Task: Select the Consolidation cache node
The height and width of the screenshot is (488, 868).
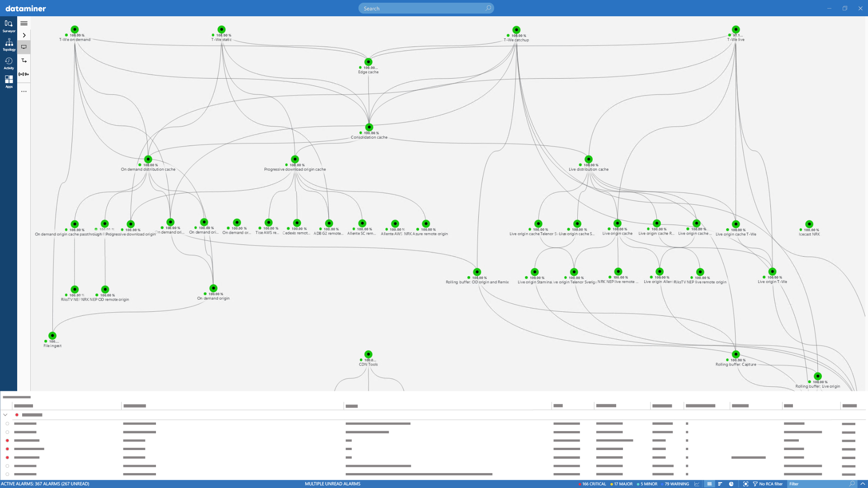Action: click(x=369, y=127)
